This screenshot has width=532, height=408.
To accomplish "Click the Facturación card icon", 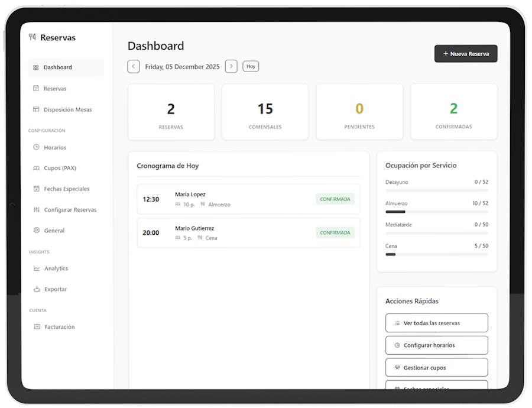I will 37,327.
